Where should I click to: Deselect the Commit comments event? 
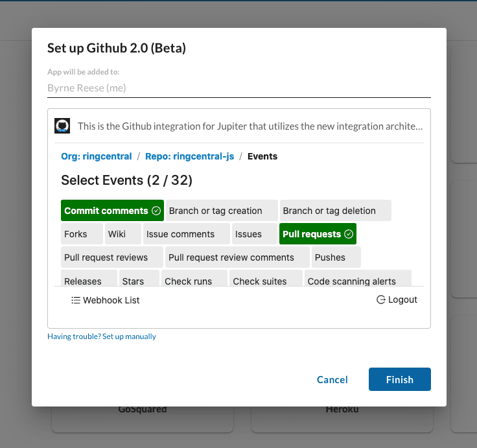point(112,211)
